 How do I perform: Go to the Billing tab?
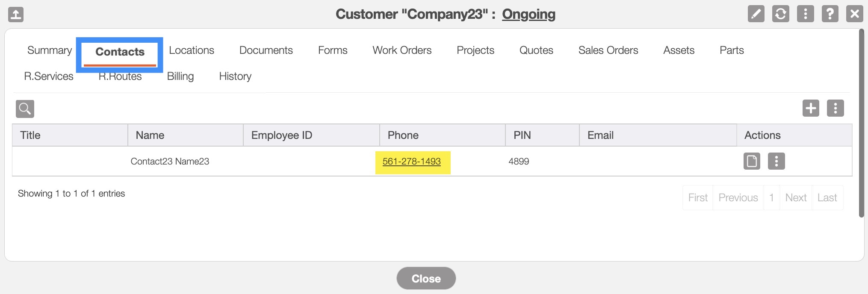pos(180,76)
